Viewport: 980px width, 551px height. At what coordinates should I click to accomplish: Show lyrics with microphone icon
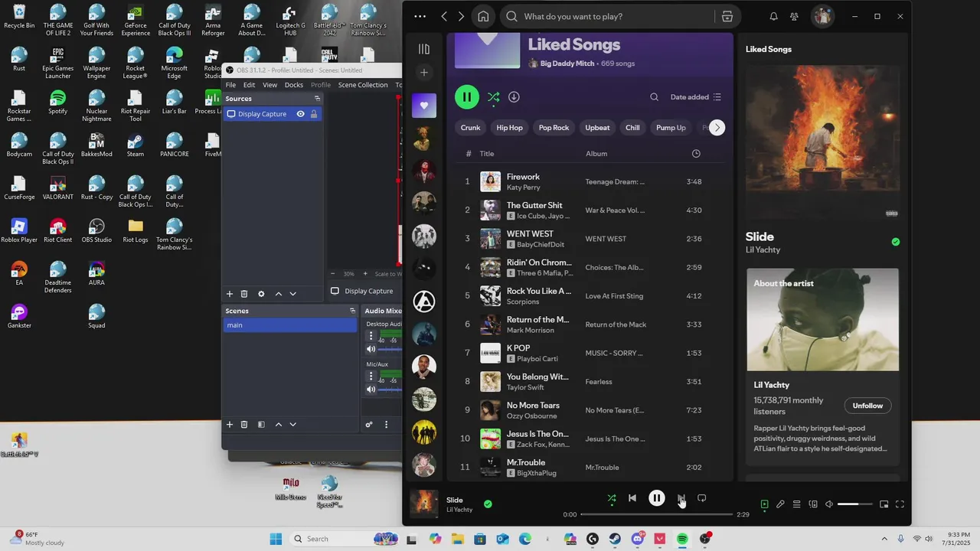coord(780,504)
